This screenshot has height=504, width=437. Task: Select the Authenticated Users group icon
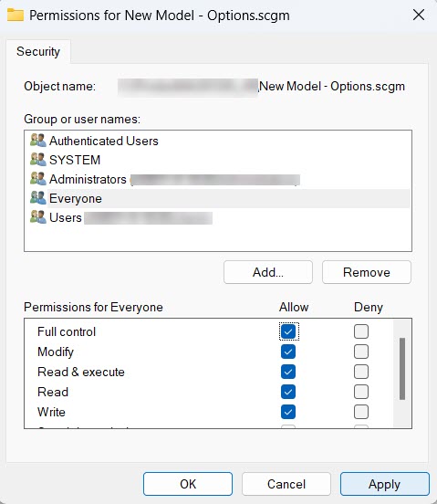pyautogui.click(x=38, y=141)
